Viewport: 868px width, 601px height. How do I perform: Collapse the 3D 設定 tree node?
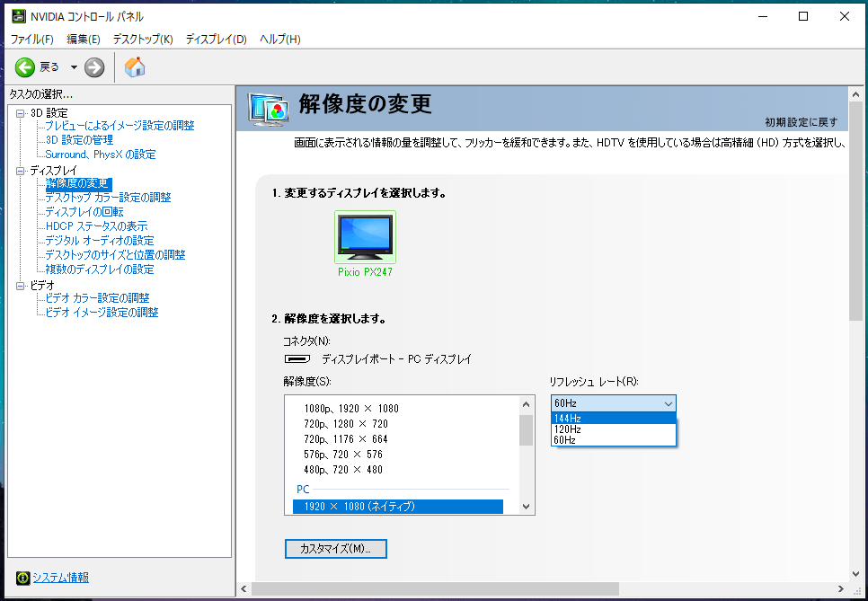(21, 113)
